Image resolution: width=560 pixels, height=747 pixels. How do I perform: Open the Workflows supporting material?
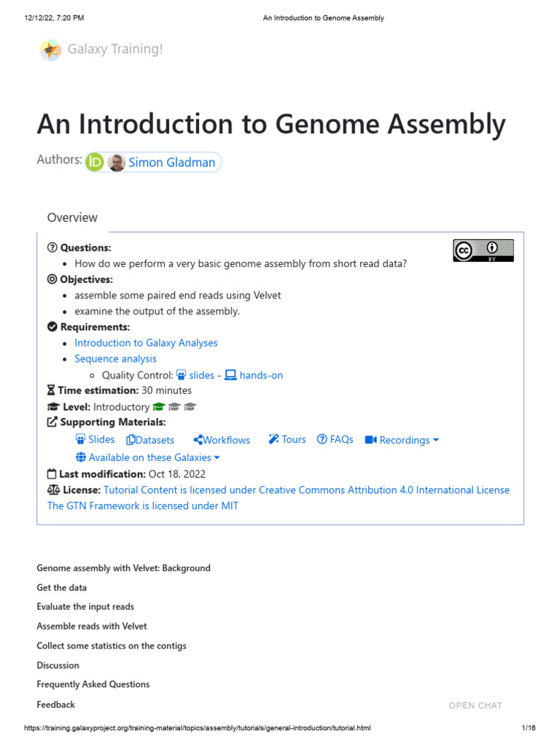[222, 440]
